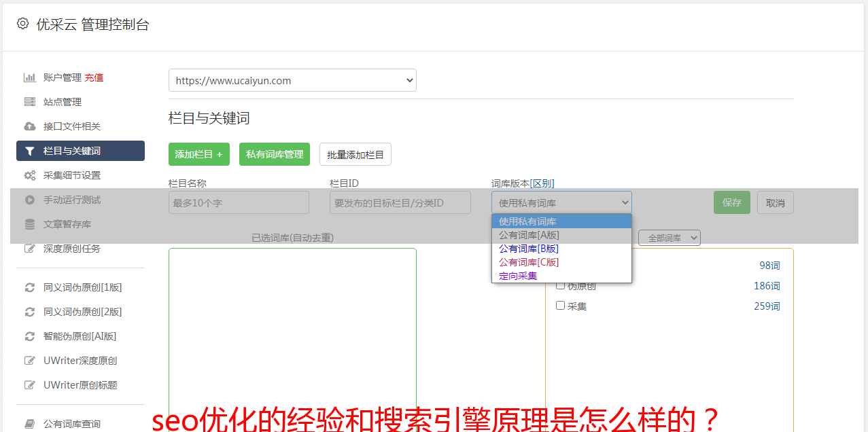Click the funnel icon for 栏目与关键词
This screenshot has height=432, width=868.
point(29,151)
